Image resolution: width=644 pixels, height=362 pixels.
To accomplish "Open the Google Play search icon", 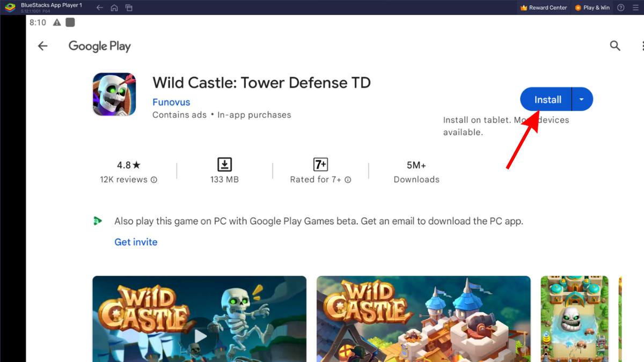I will point(615,46).
